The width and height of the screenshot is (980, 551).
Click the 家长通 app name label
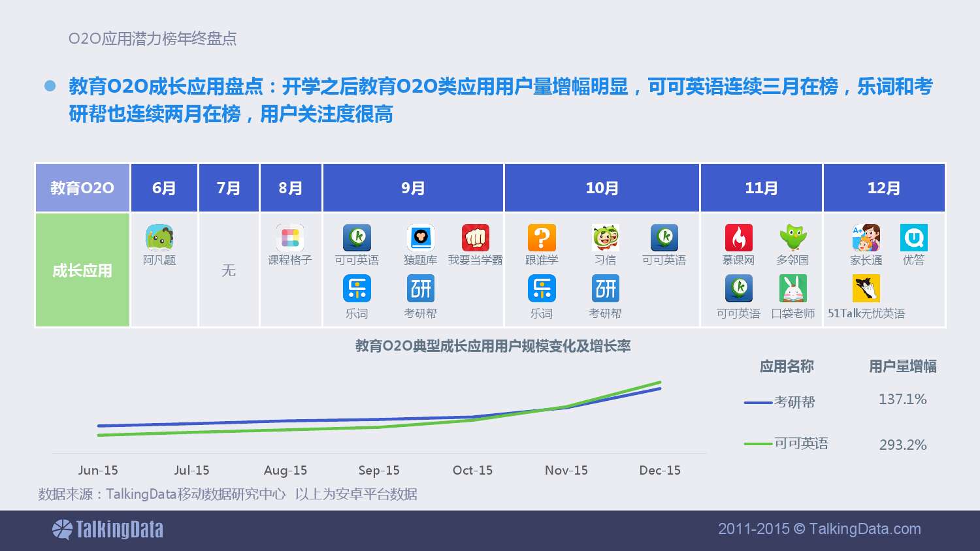pos(866,260)
